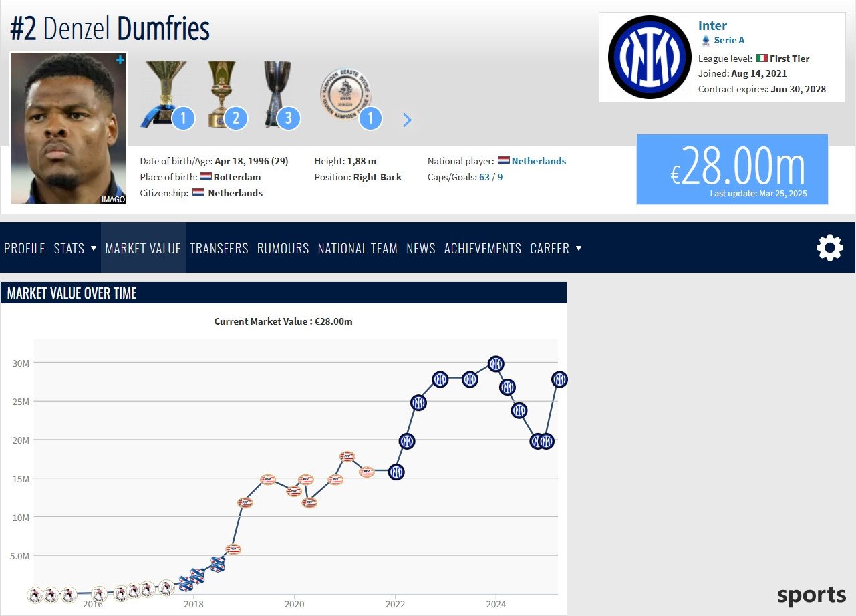Select the 30M peak Inter marker at 2024
The height and width of the screenshot is (616, 856).
coord(495,364)
